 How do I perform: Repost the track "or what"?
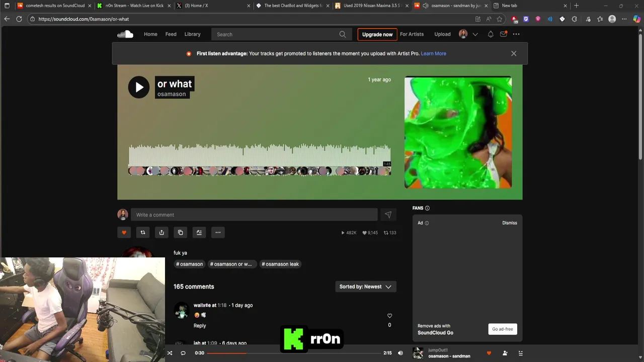pos(143,232)
